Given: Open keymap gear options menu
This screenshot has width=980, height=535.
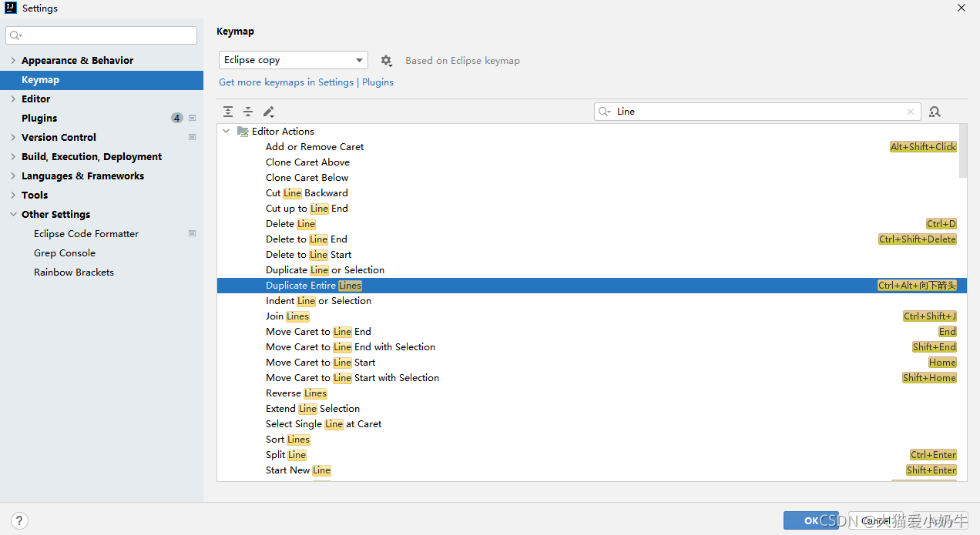Looking at the screenshot, I should (386, 61).
